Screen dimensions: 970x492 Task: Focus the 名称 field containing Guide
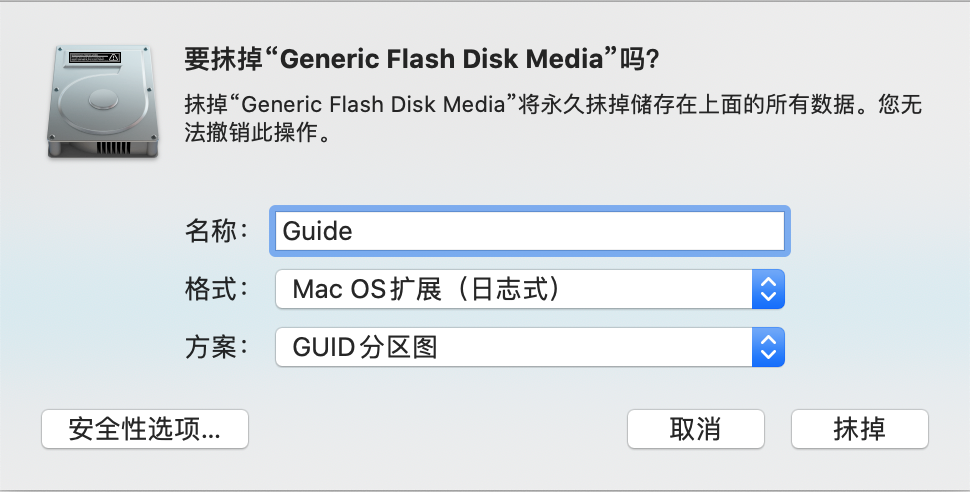pos(530,231)
